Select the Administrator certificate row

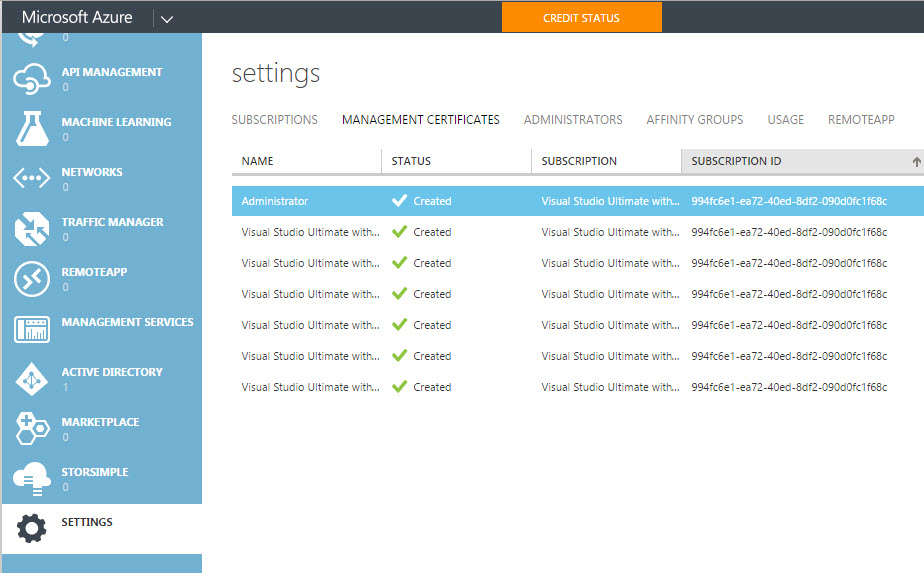point(300,201)
